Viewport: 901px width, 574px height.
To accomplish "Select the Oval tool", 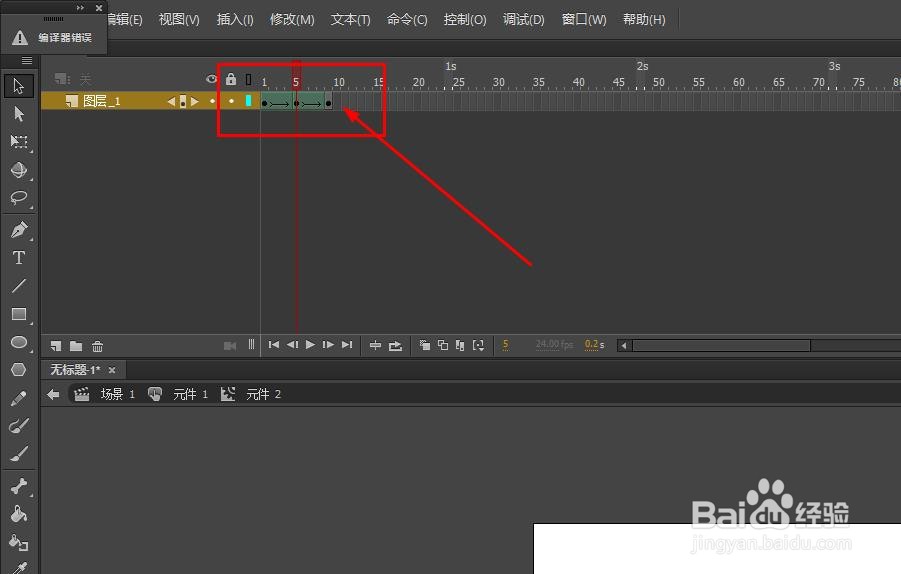I will click(x=18, y=342).
